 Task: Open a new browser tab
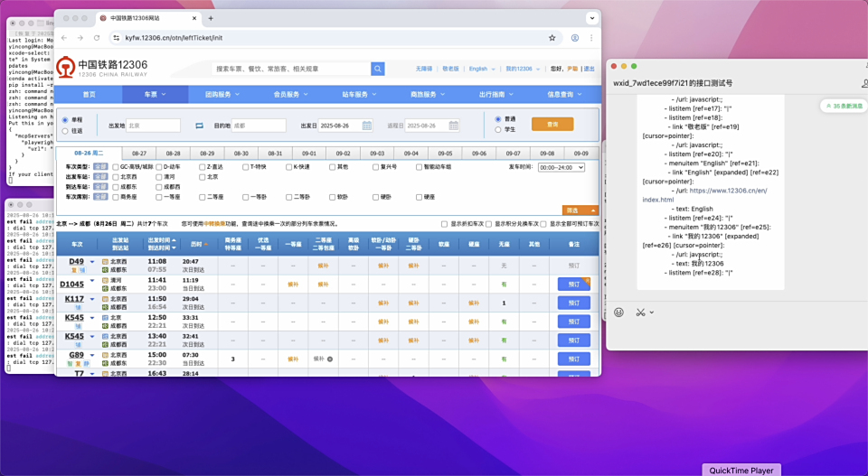(211, 18)
